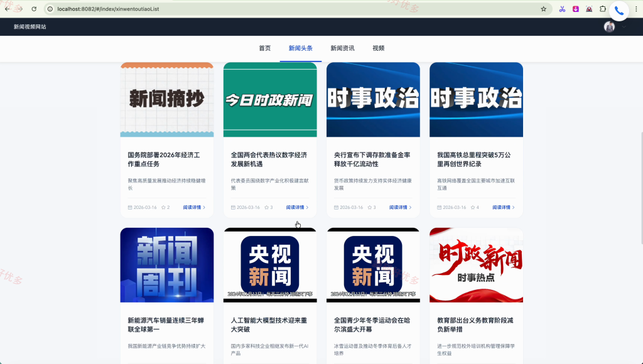Click star icon on 国务院部署2026年 card
Viewport: 643px width, 364px height.
point(163,207)
